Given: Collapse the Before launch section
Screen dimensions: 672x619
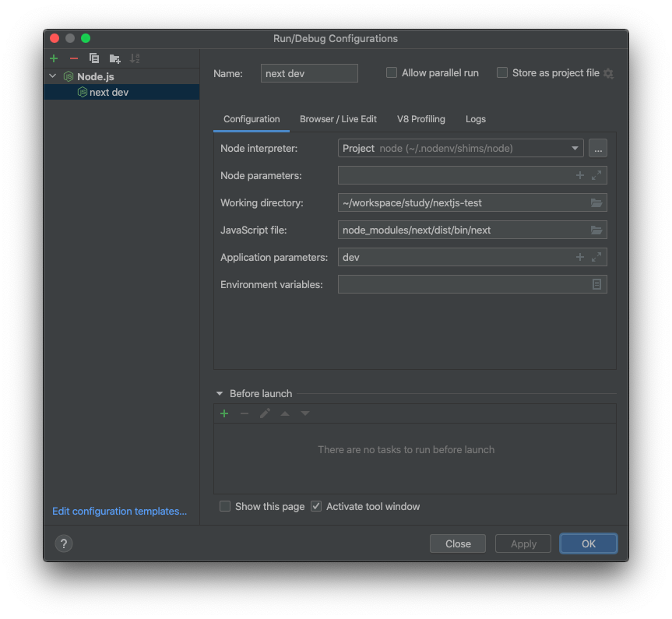Looking at the screenshot, I should 219,393.
